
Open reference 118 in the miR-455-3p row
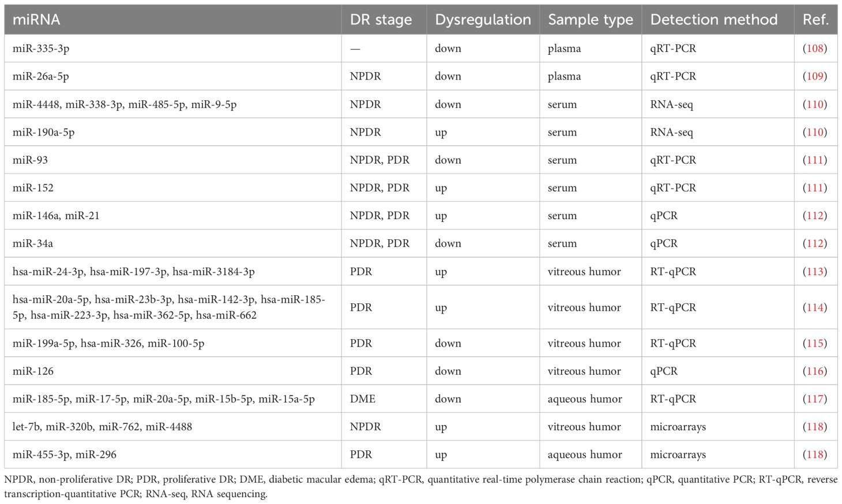pos(815,454)
